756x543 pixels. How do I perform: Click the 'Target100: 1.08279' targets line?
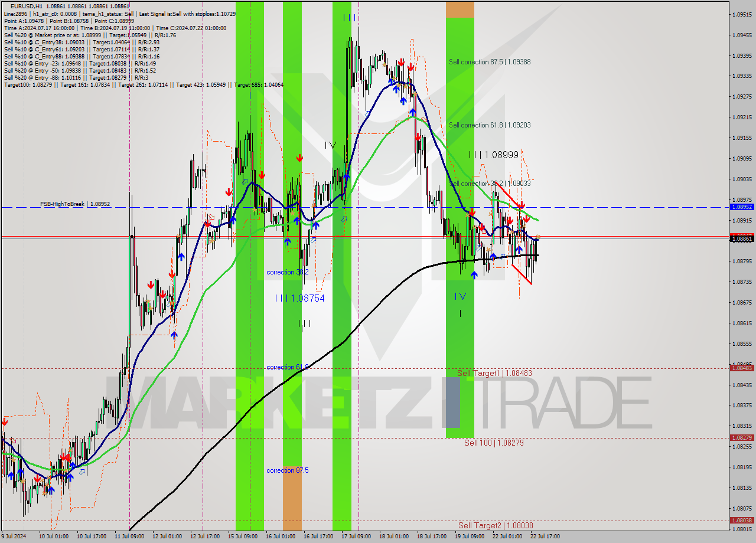[144, 85]
